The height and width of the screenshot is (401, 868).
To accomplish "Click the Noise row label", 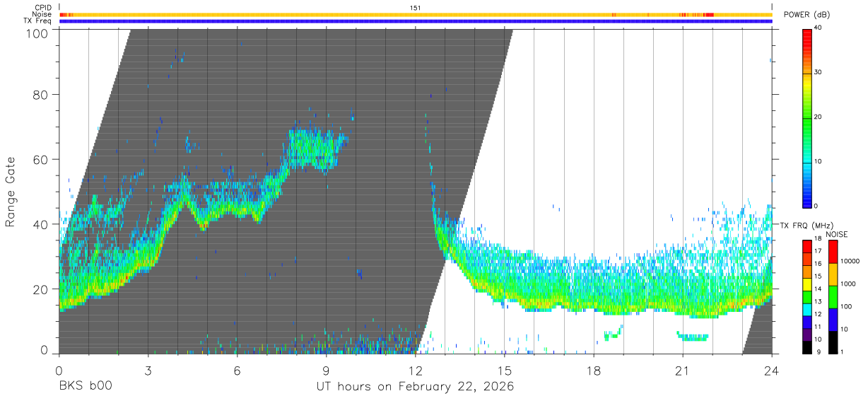I will pos(43,14).
